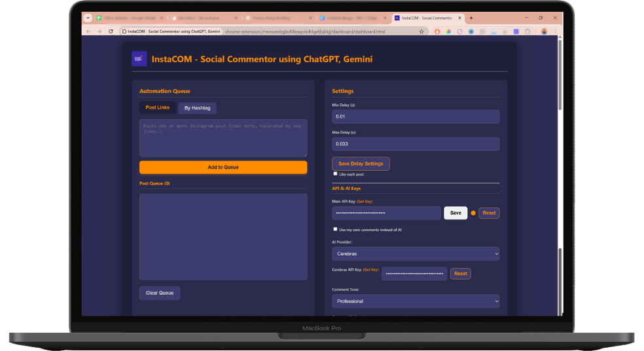Image resolution: width=644 pixels, height=351 pixels.
Task: Switch to Privacy Policy Drafting tab
Action: [278, 18]
